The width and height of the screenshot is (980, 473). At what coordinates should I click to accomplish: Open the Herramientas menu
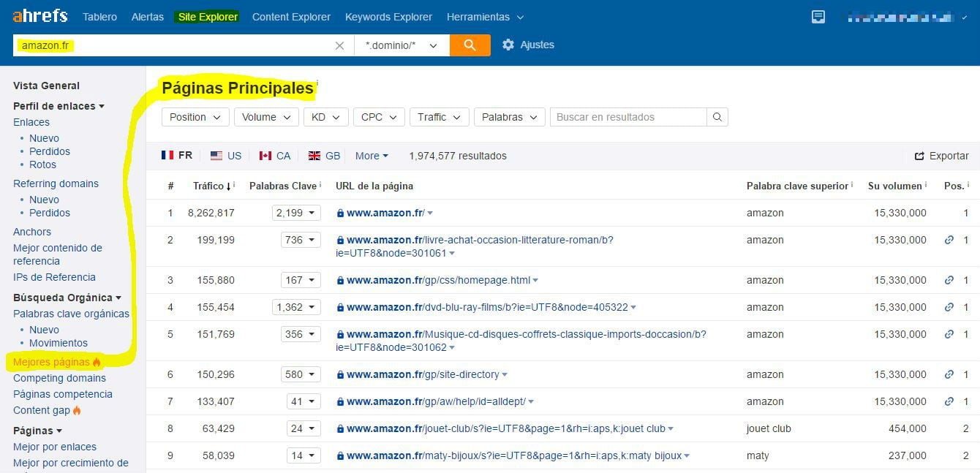point(485,17)
